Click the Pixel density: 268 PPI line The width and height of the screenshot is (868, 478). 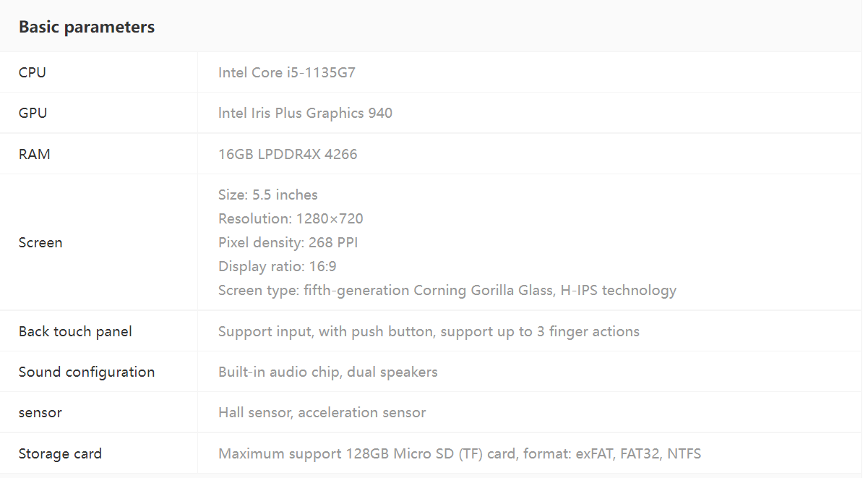point(288,242)
